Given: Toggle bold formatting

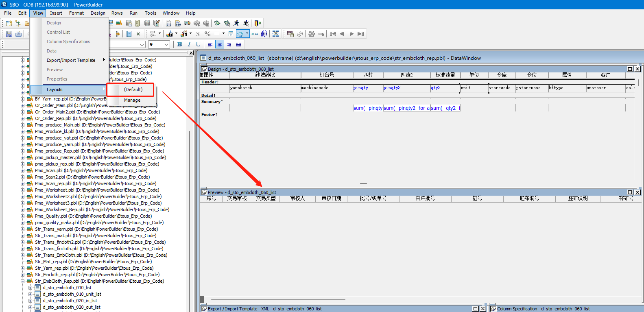Looking at the screenshot, I should click(179, 44).
